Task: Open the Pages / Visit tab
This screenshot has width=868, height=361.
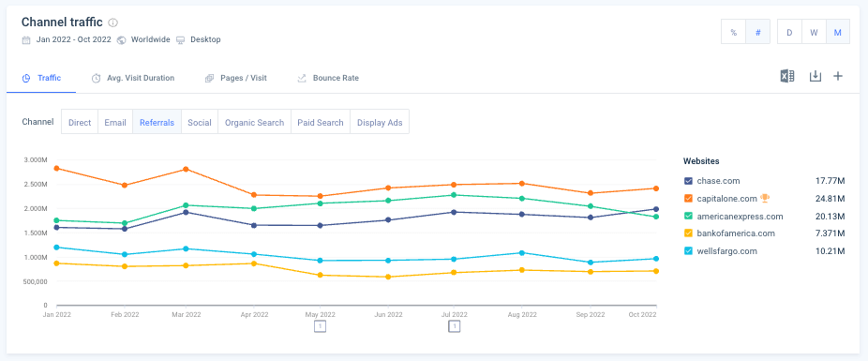Action: tap(236, 78)
